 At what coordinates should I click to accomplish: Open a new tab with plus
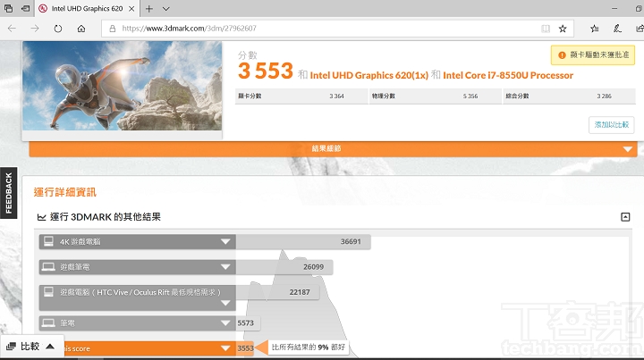click(149, 9)
